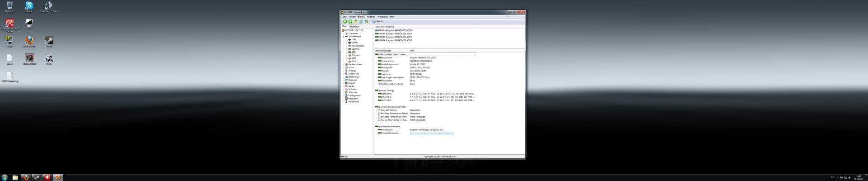Toggle Extended Temperature Range checkbox
This screenshot has width=868, height=181.
tap(379, 113)
